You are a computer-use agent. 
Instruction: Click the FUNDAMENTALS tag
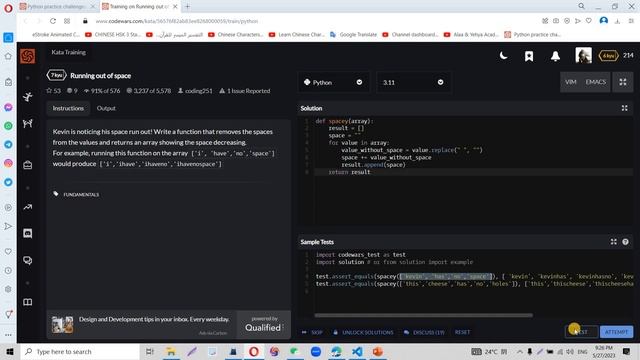click(81, 194)
